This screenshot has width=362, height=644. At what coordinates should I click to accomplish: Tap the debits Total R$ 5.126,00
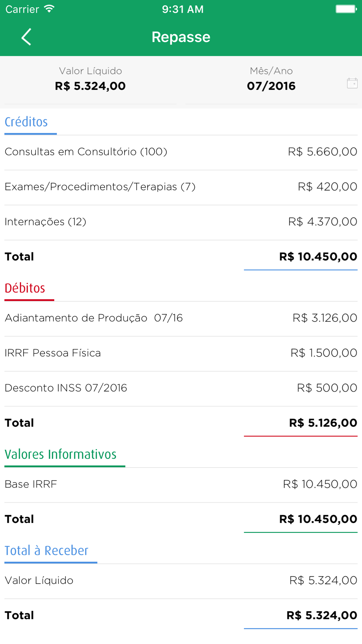click(323, 423)
